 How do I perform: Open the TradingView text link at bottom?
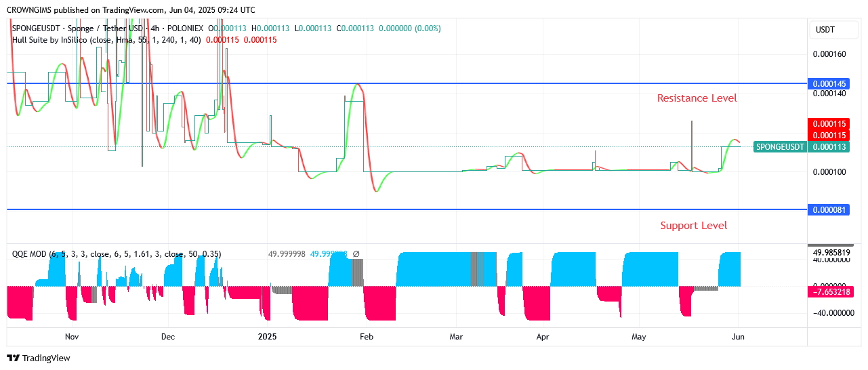point(47,358)
